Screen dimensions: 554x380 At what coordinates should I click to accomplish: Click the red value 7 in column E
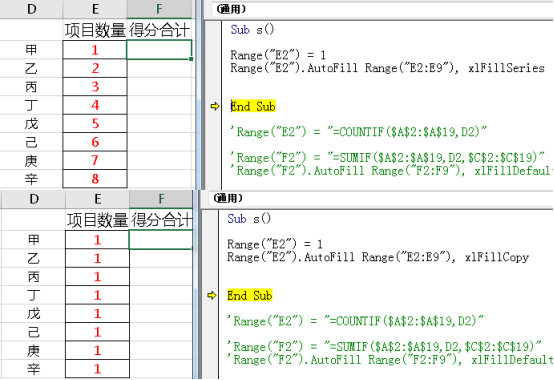[95, 160]
